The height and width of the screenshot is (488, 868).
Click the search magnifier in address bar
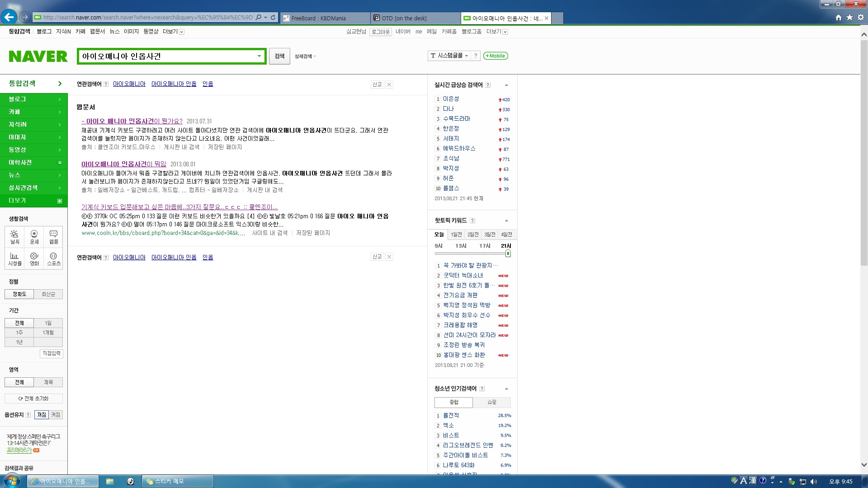tap(259, 17)
